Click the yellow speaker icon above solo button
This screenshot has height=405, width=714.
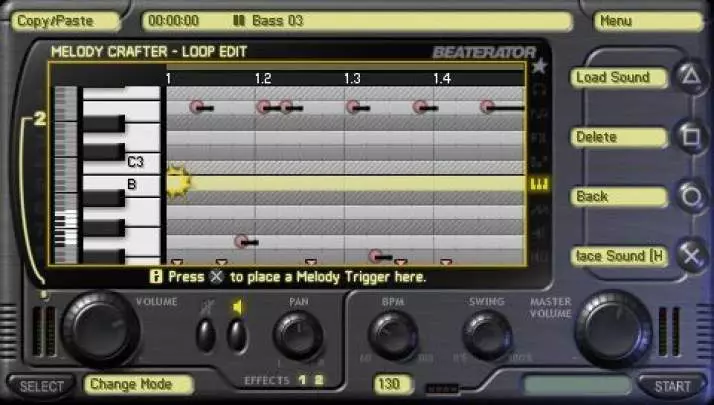pyautogui.click(x=237, y=308)
